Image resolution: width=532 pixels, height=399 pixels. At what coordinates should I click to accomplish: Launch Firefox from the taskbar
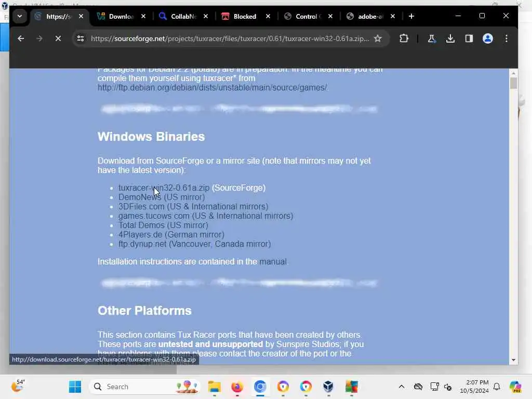pyautogui.click(x=237, y=387)
